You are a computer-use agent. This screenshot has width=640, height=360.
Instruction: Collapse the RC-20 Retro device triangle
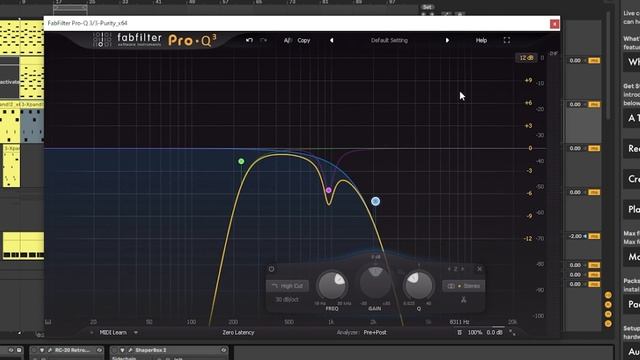(42, 350)
